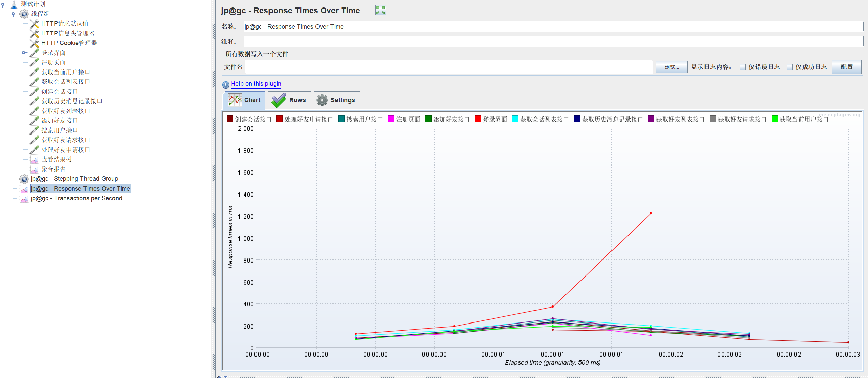Expand the 登录界面 tree node
The image size is (868, 378).
tap(24, 53)
